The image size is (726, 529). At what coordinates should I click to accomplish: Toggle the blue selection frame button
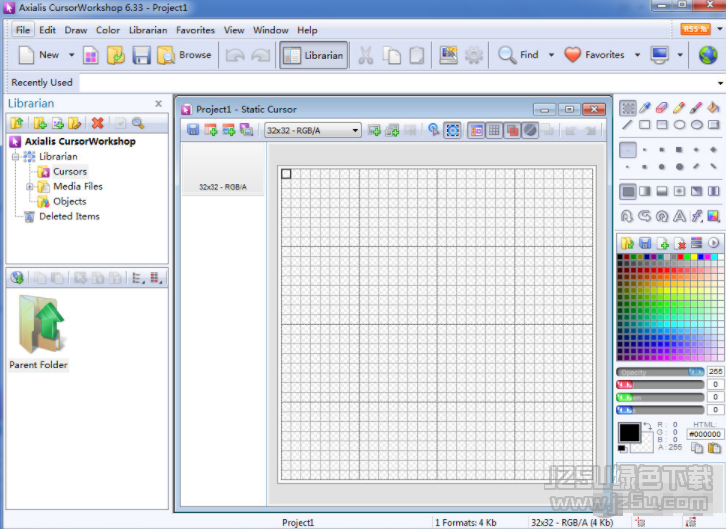[452, 130]
